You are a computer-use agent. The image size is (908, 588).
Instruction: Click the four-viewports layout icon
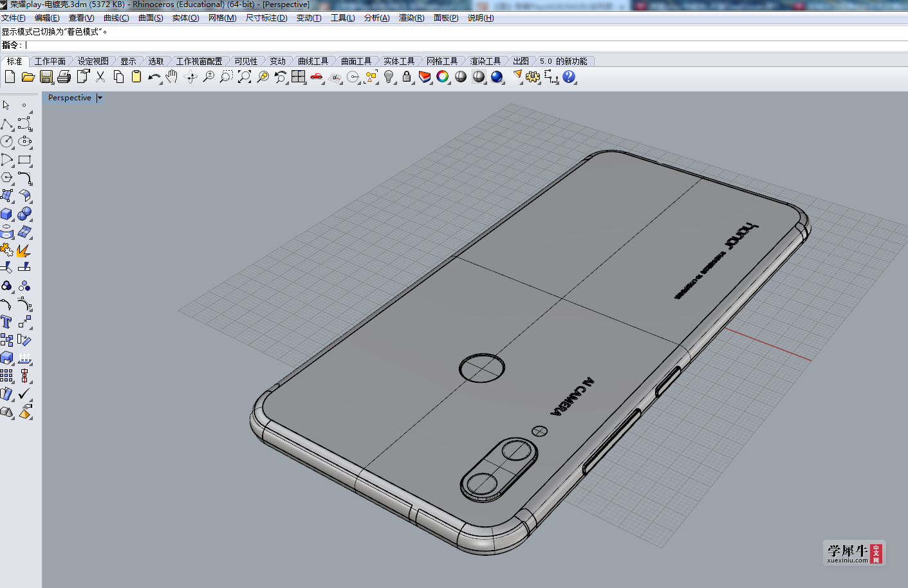298,77
